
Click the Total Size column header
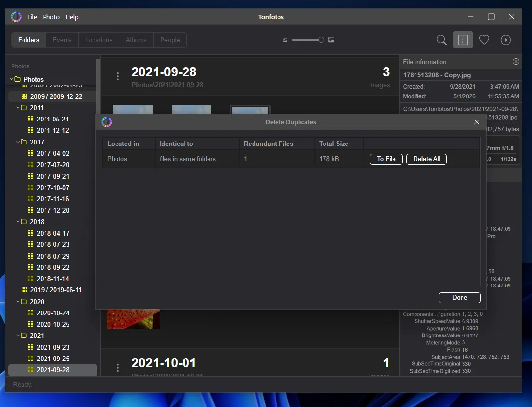[x=339, y=144]
